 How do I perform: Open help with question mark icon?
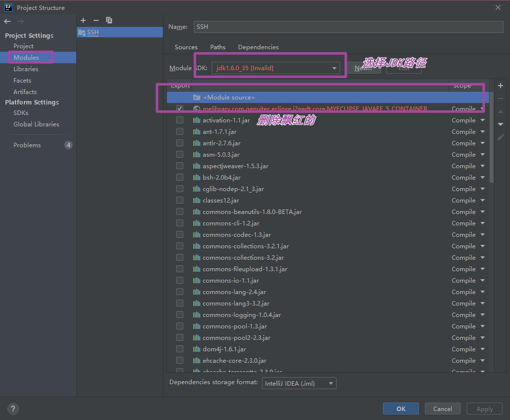(13, 409)
